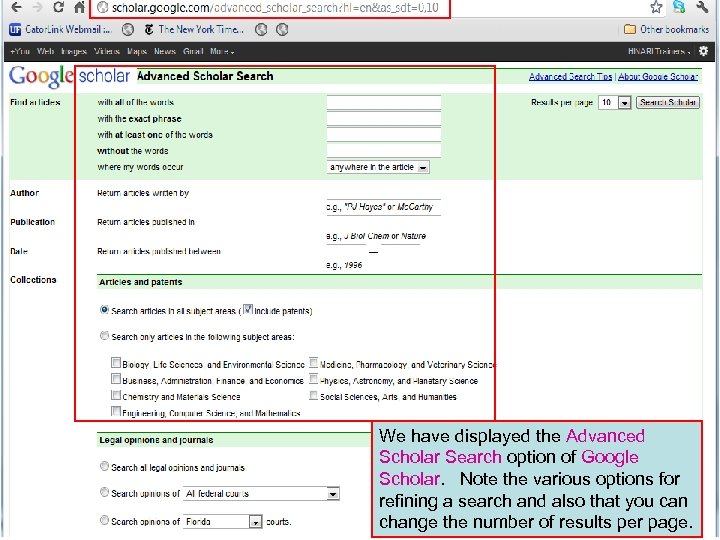Open Images in the Google bar
The height and width of the screenshot is (540, 720).
pos(74,51)
